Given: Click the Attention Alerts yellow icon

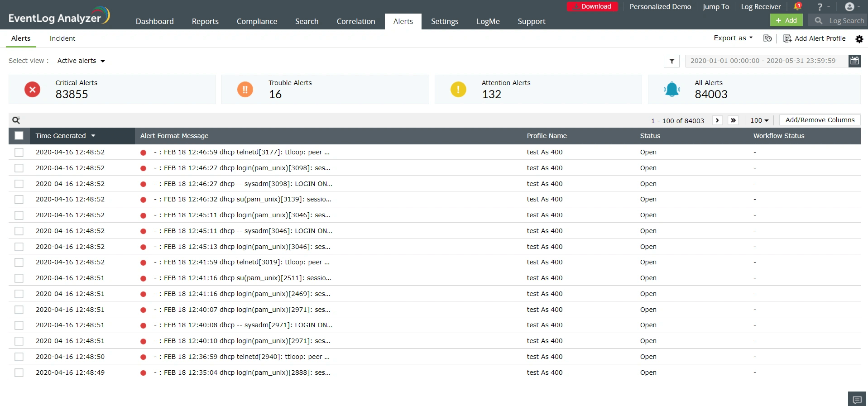Looking at the screenshot, I should [x=458, y=90].
